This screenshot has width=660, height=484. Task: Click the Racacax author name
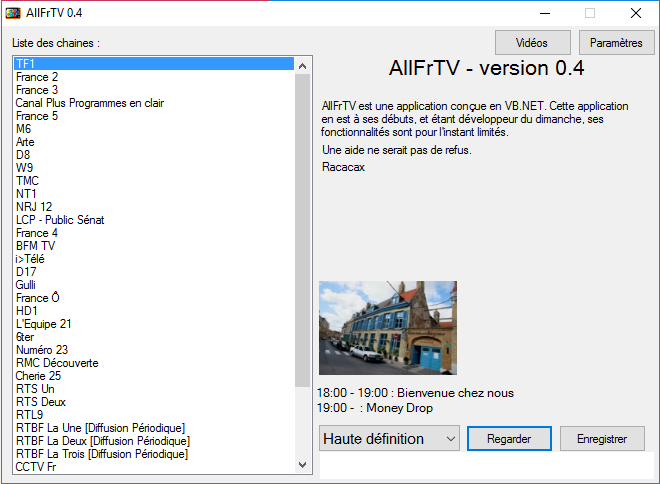point(343,167)
